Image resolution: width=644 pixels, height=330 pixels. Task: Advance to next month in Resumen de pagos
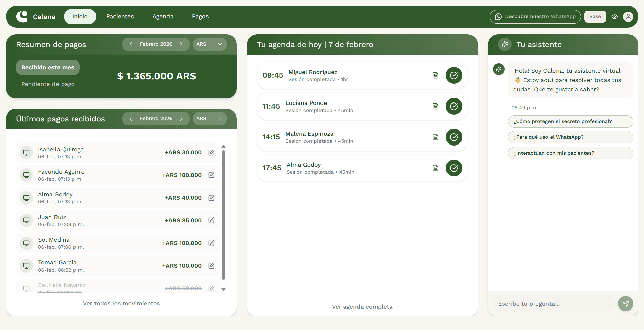pos(181,44)
